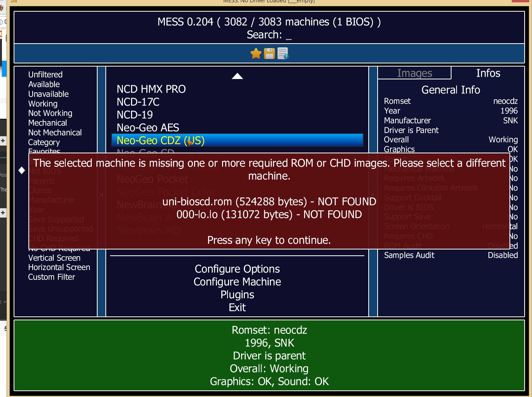Select the Unfiltered filter
The height and width of the screenshot is (397, 532).
tap(45, 74)
